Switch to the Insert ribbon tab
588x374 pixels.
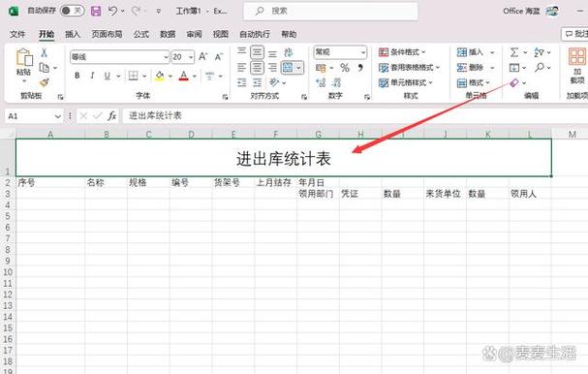coord(73,34)
